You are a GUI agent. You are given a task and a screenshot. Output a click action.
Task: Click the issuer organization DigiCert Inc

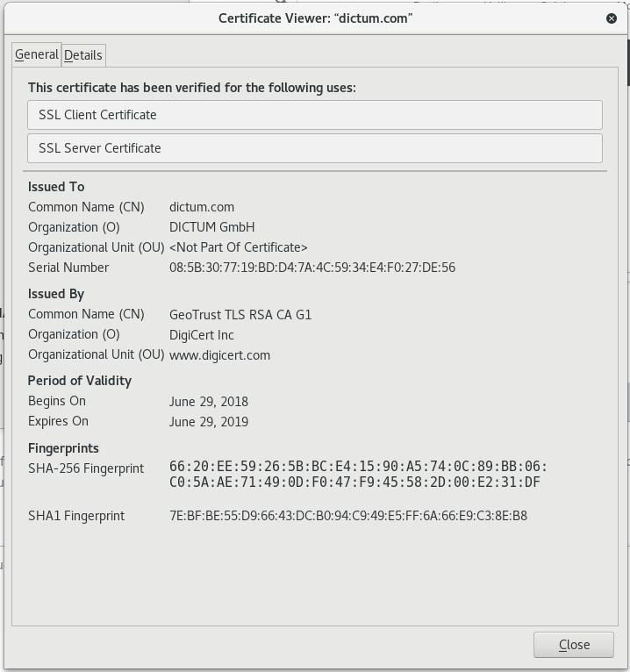click(202, 335)
